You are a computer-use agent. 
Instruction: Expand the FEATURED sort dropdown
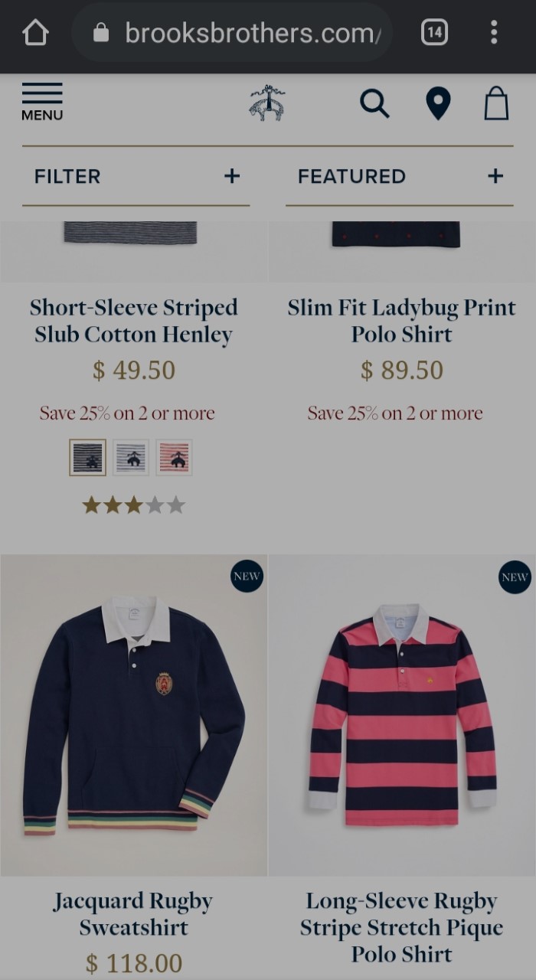click(x=400, y=176)
